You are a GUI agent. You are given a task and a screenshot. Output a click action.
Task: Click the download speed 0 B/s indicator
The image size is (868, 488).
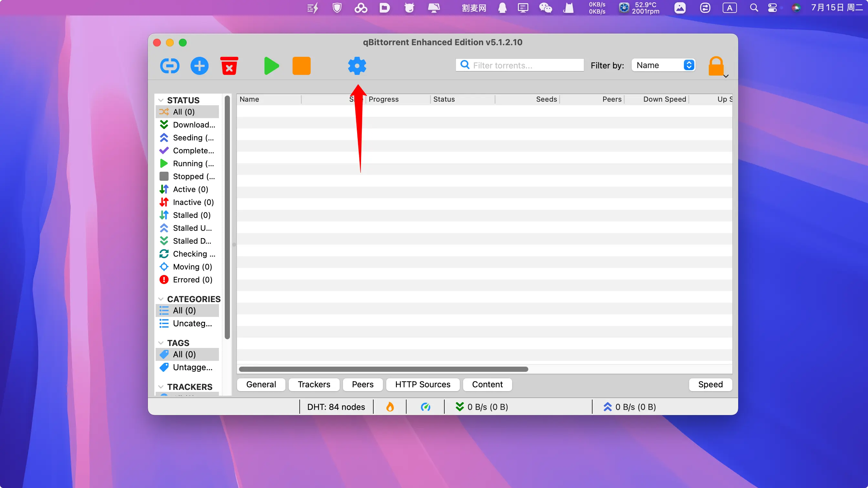point(482,407)
